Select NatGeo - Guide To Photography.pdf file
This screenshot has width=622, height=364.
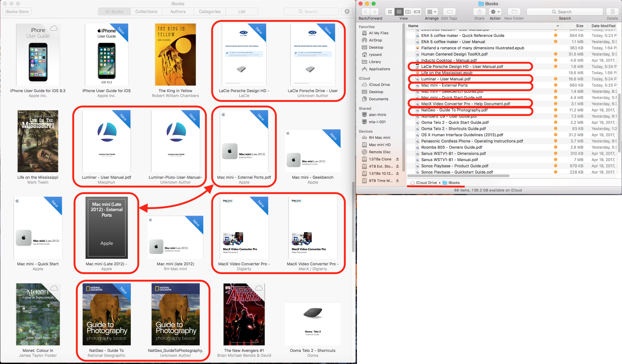coord(454,110)
